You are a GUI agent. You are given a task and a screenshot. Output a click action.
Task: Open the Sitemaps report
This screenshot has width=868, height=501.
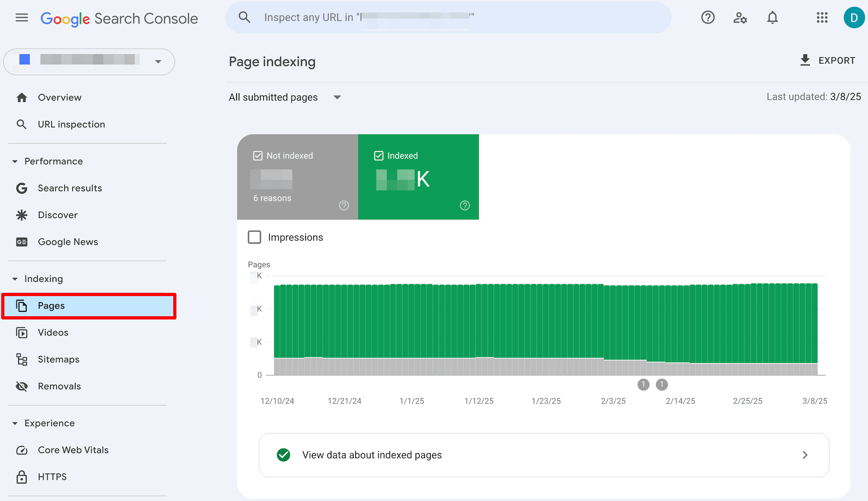[x=58, y=359]
